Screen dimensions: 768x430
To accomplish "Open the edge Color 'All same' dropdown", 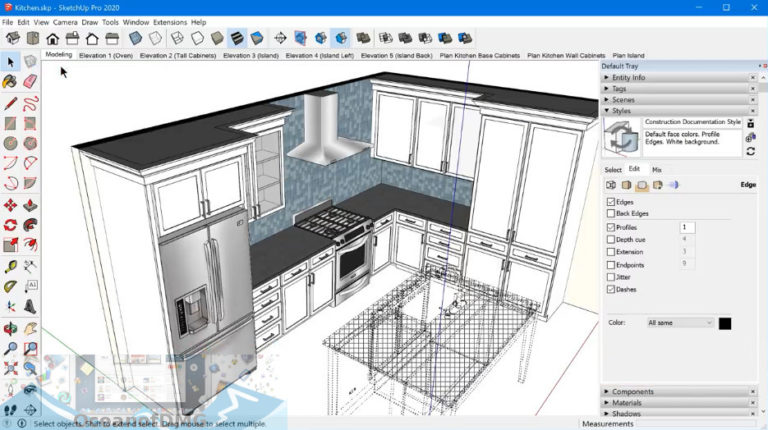I will coord(679,323).
